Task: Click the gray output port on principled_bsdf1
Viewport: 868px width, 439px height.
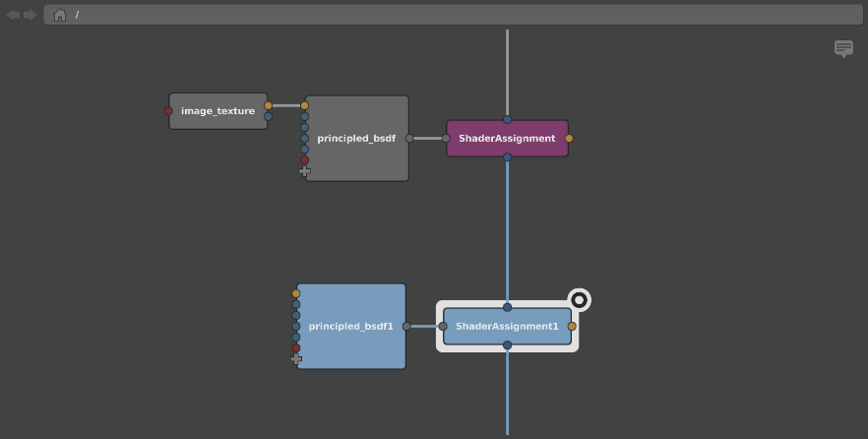Action: tap(406, 326)
